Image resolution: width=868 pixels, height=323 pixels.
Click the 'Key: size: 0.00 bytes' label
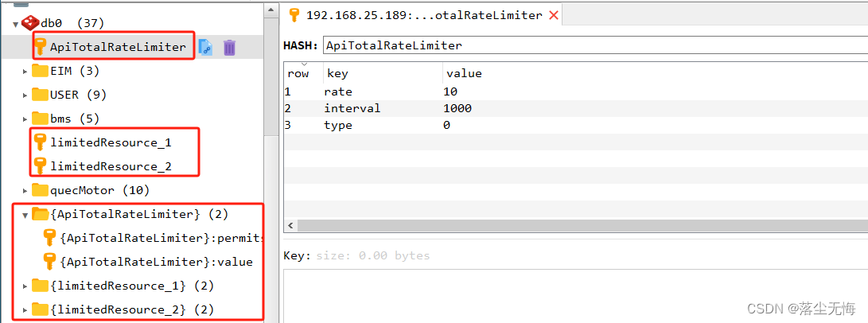point(356,255)
